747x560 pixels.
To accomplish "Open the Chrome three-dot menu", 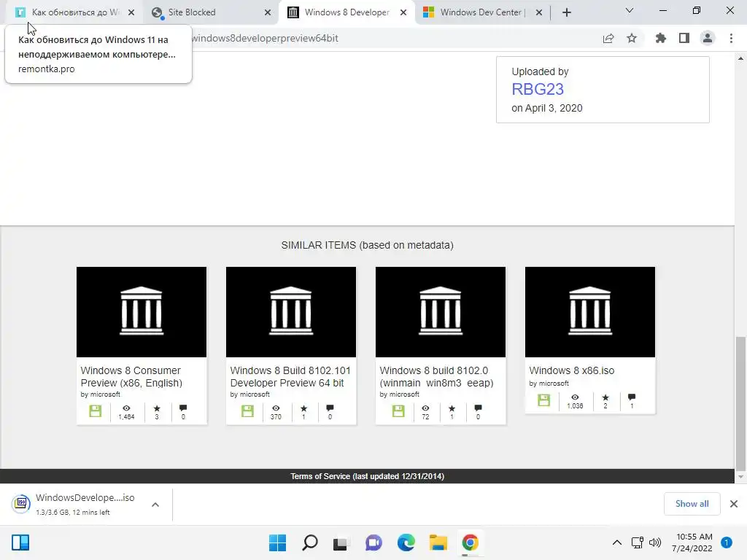I will 731,38.
